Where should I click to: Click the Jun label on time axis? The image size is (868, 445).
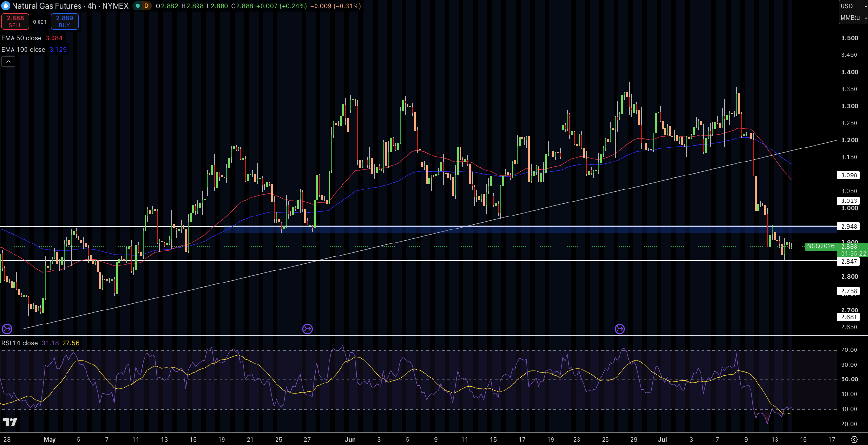(x=350, y=439)
